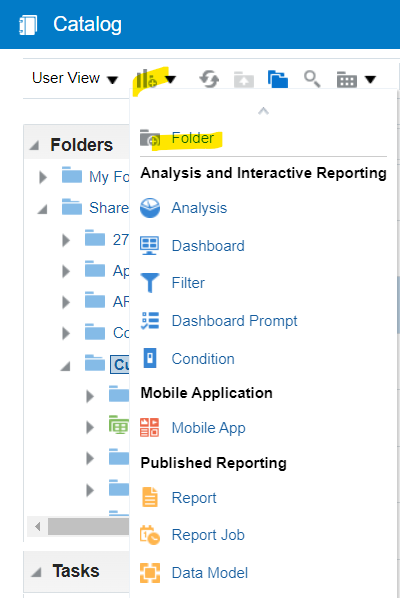Select Analysis pie chart icon
400x598 pixels.
tap(150, 208)
